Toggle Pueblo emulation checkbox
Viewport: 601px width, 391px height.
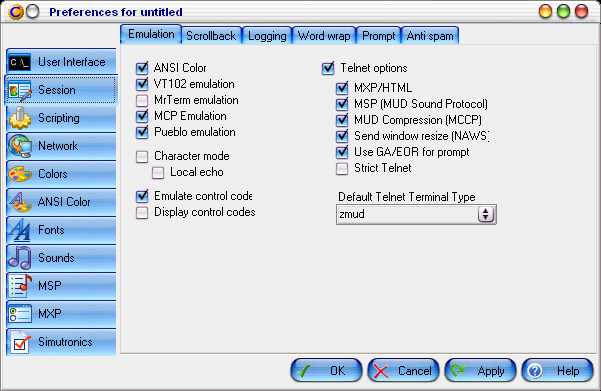point(142,132)
